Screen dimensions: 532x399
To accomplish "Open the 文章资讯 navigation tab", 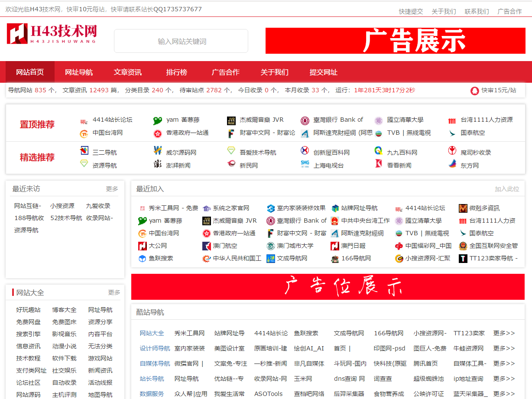I will click(128, 72).
